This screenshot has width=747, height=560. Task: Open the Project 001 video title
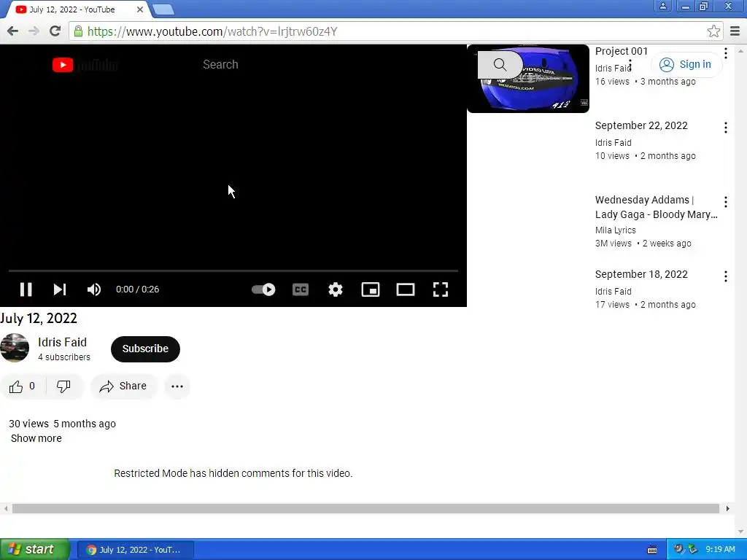[x=622, y=51]
